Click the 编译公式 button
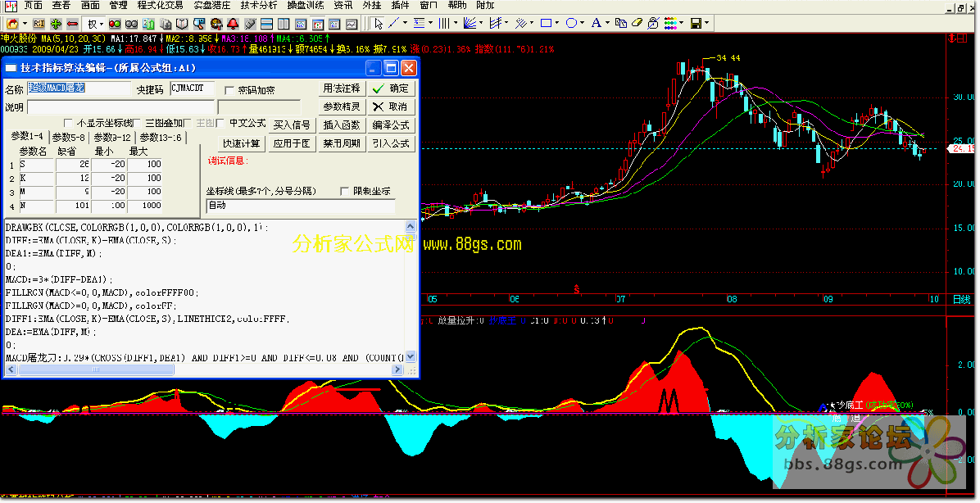This screenshot has height=503, width=980. (391, 125)
